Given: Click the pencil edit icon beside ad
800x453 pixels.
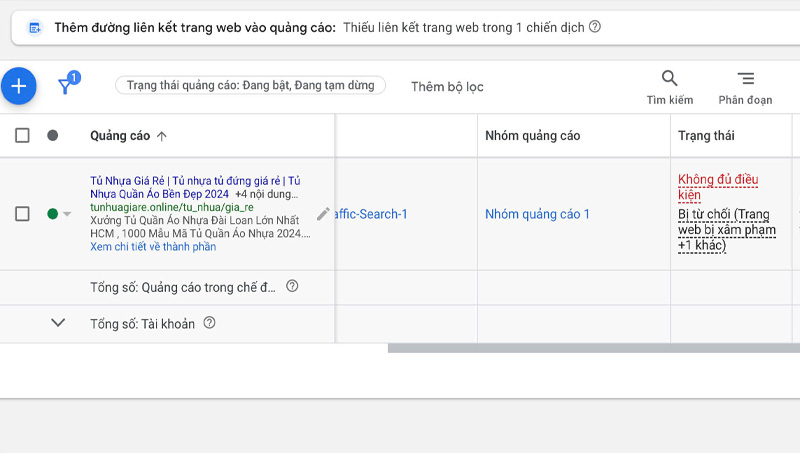Looking at the screenshot, I should click(323, 214).
